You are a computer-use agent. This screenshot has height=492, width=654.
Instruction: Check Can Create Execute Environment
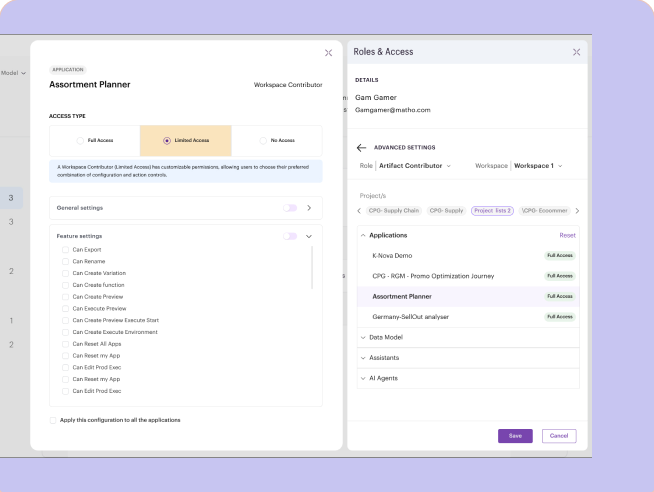(x=65, y=332)
